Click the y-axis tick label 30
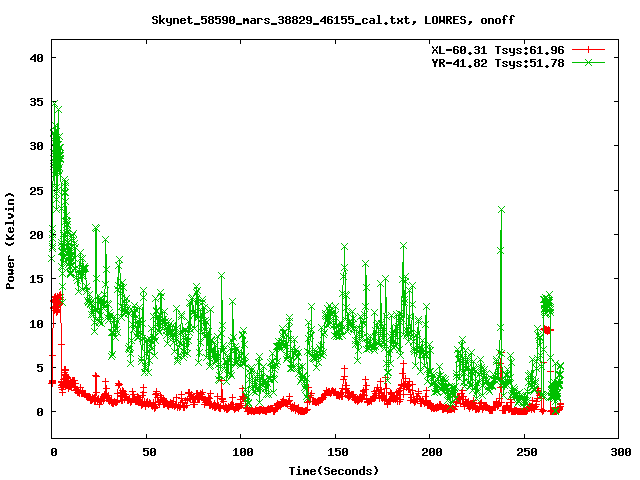This screenshot has height=480, width=640. (37, 146)
